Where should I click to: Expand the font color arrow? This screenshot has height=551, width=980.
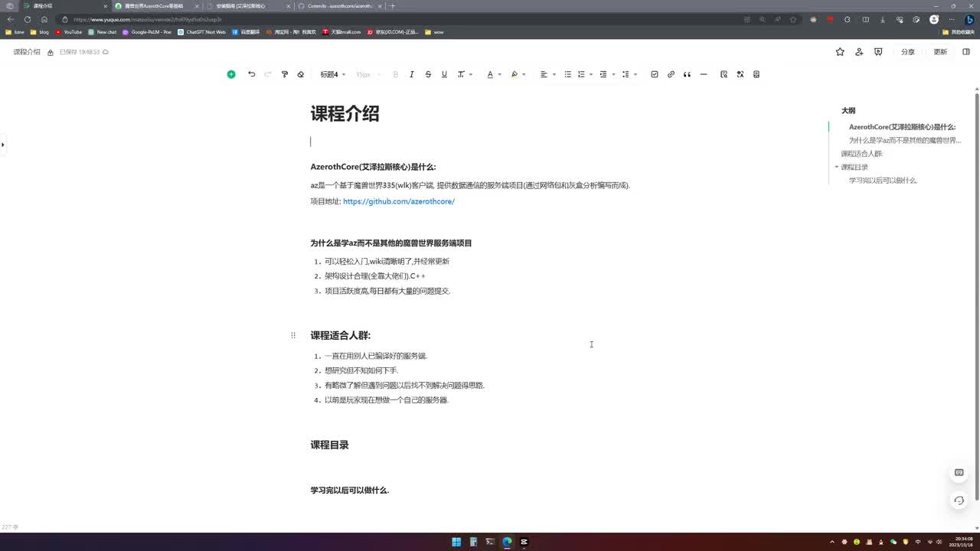(500, 74)
